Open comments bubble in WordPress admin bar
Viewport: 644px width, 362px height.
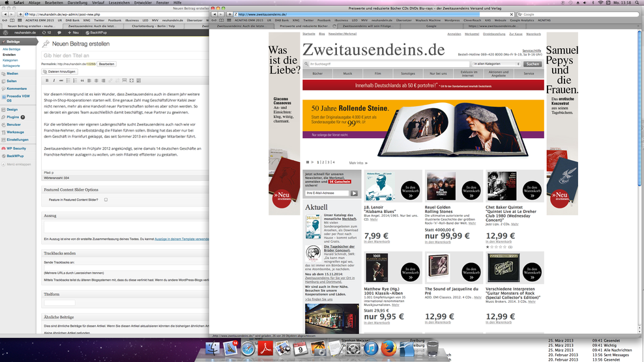click(59, 33)
